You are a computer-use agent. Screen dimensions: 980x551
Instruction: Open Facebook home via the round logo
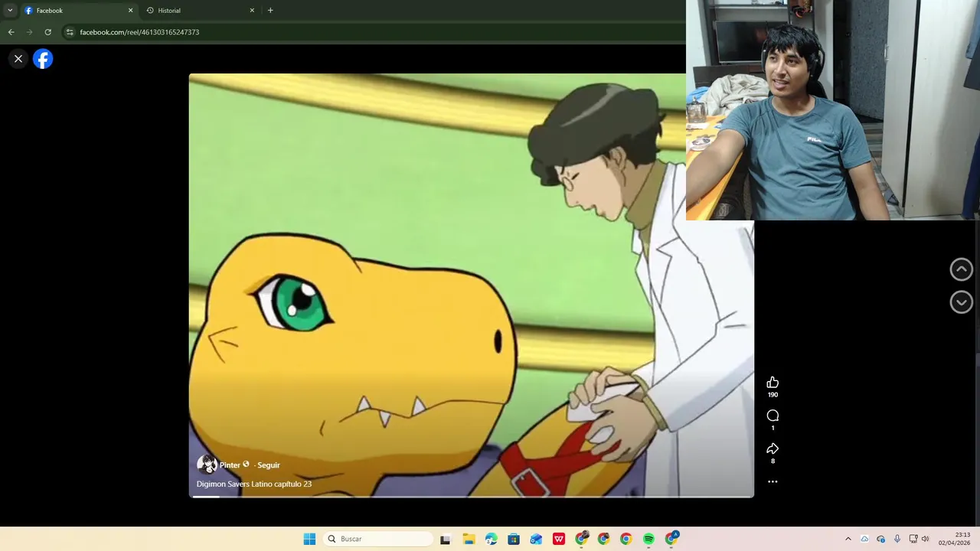click(43, 59)
